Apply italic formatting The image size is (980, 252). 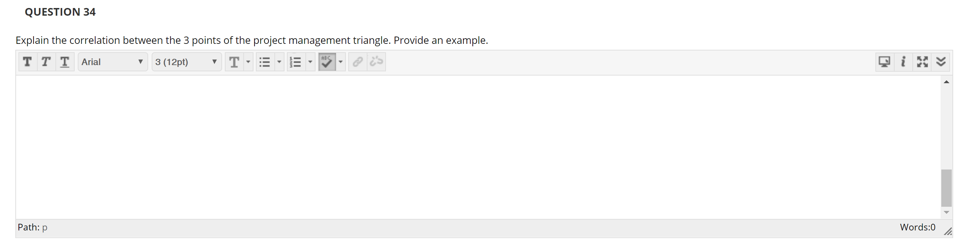pos(46,62)
